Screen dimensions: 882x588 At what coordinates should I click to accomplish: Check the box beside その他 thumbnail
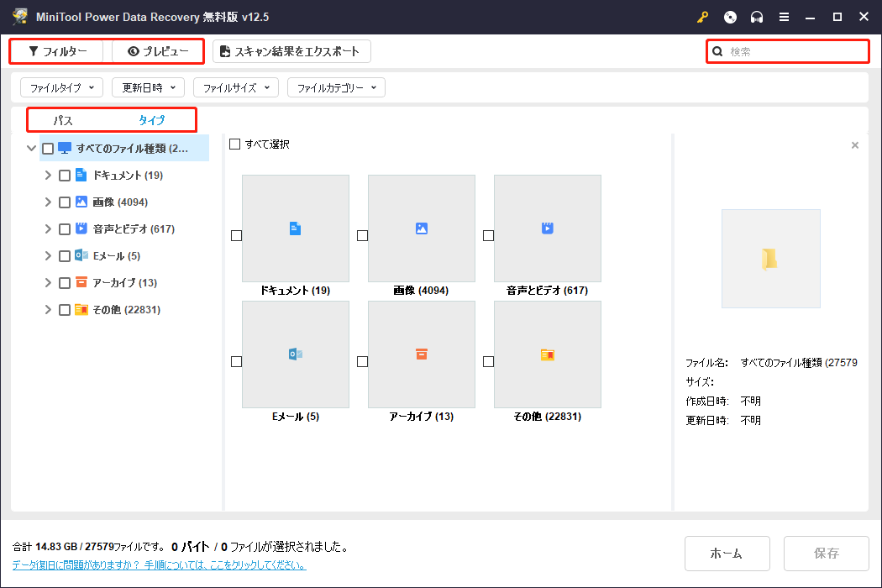(488, 361)
